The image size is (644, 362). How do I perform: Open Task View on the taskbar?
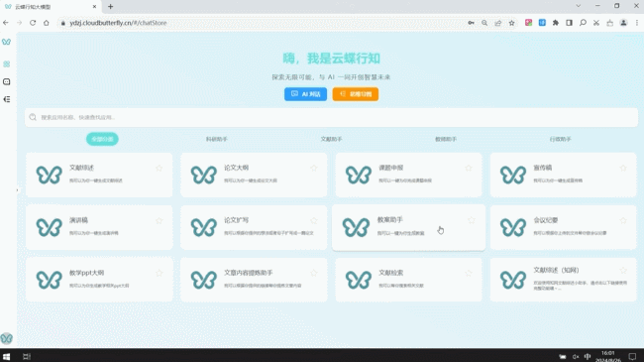tap(27, 356)
